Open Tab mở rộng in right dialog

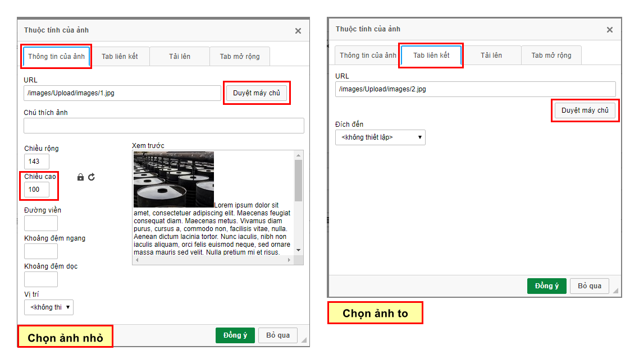coord(551,56)
